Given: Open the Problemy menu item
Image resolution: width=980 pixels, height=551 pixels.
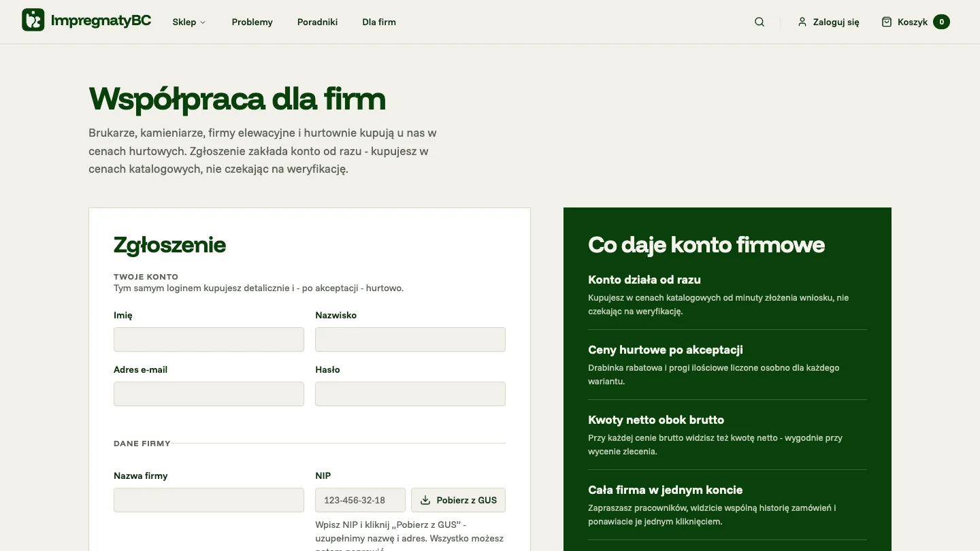Looking at the screenshot, I should pos(252,22).
